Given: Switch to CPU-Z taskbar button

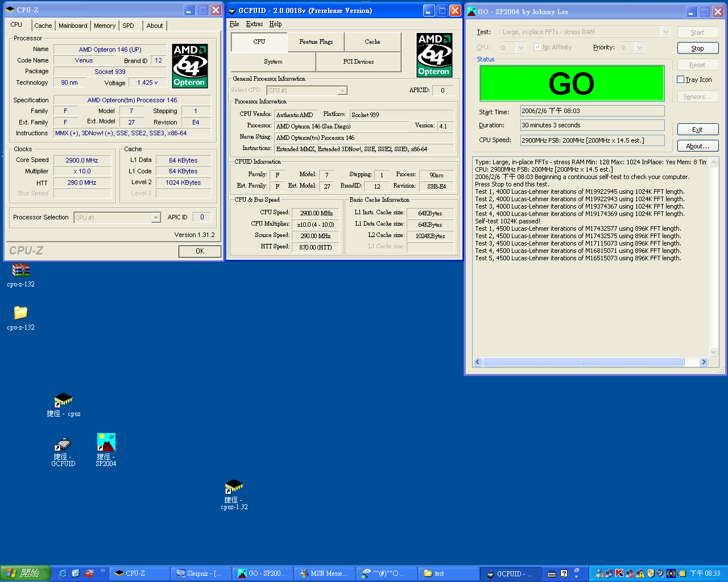Looking at the screenshot, I should click(140, 573).
